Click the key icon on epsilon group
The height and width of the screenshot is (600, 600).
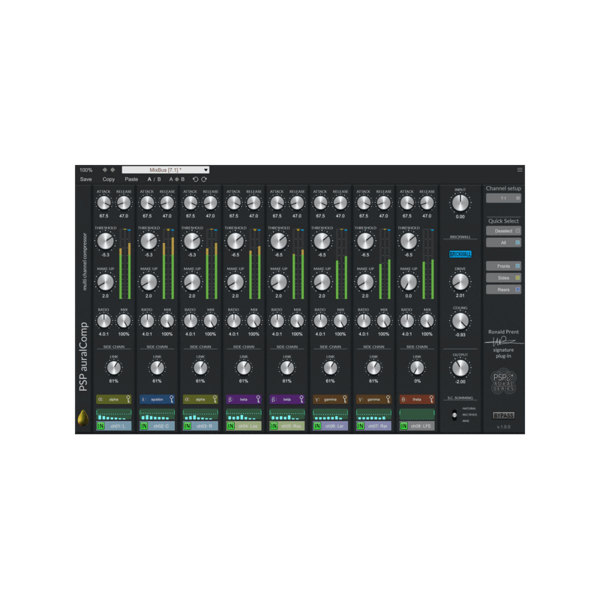click(172, 399)
